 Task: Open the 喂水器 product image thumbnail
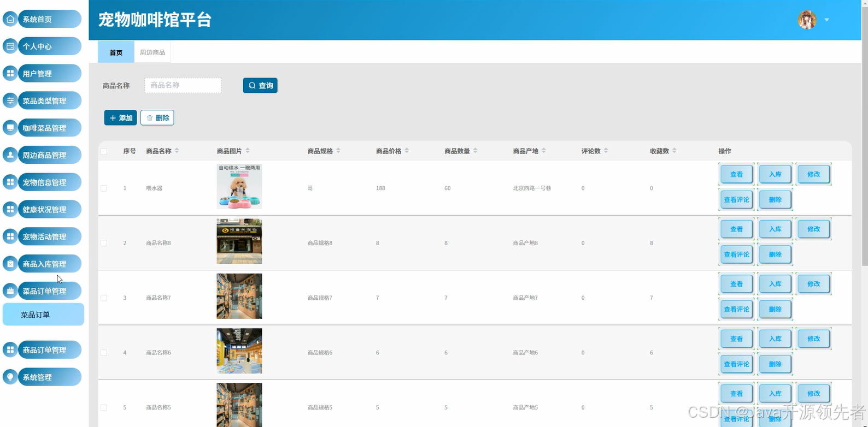[x=239, y=186]
